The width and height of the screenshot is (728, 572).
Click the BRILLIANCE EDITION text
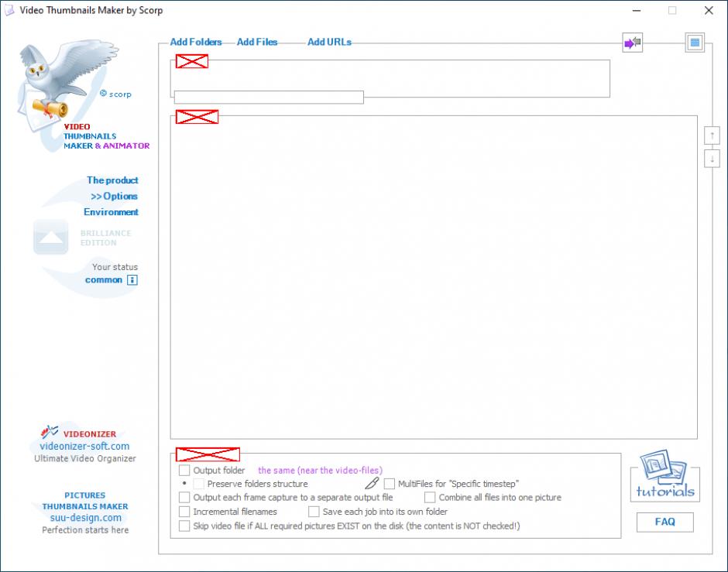coord(106,238)
